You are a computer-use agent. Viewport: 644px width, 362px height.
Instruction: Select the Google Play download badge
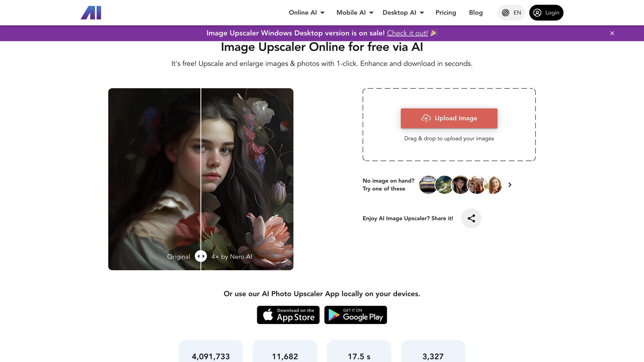pyautogui.click(x=355, y=315)
